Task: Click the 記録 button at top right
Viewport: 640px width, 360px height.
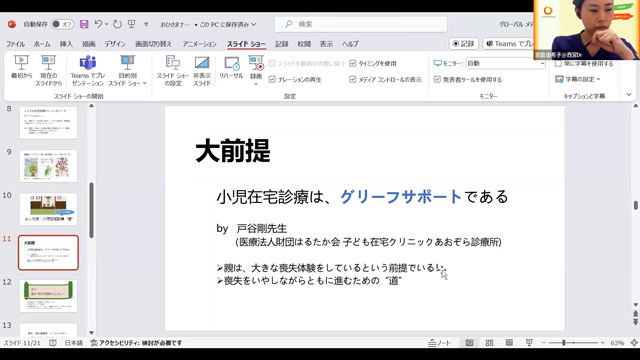Action: (464, 44)
